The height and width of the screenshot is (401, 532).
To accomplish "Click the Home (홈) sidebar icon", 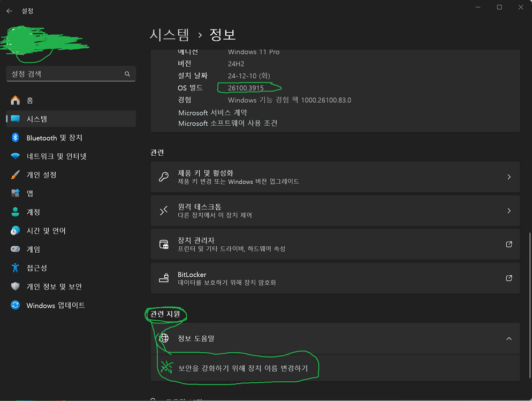I will (16, 100).
